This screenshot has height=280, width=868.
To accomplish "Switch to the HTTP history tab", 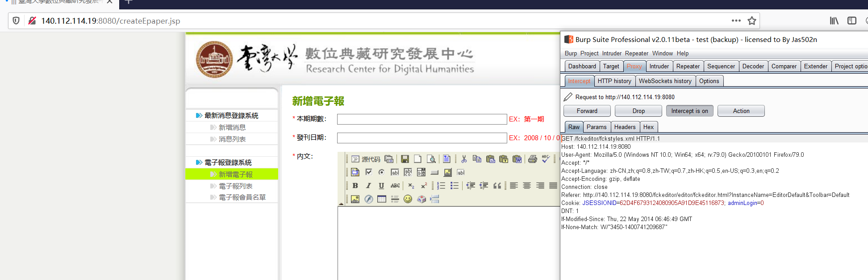I will click(x=614, y=81).
